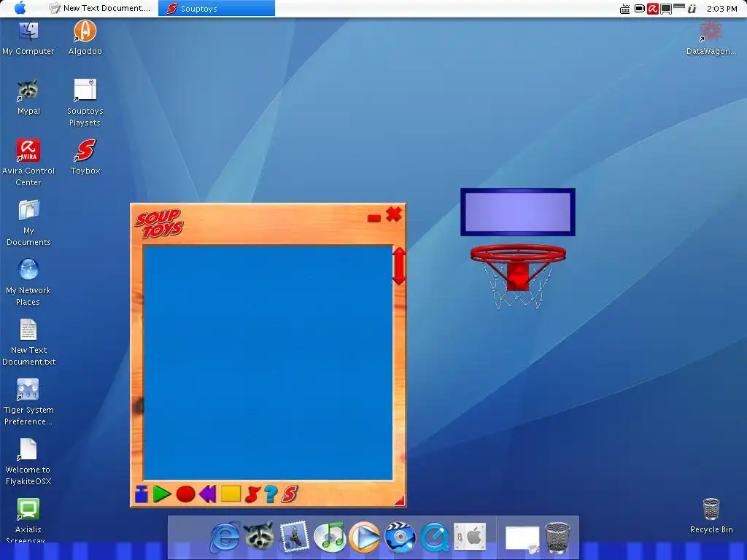Click the 2:03 PM clock
Viewport: 747px width, 560px height.
[x=721, y=9]
